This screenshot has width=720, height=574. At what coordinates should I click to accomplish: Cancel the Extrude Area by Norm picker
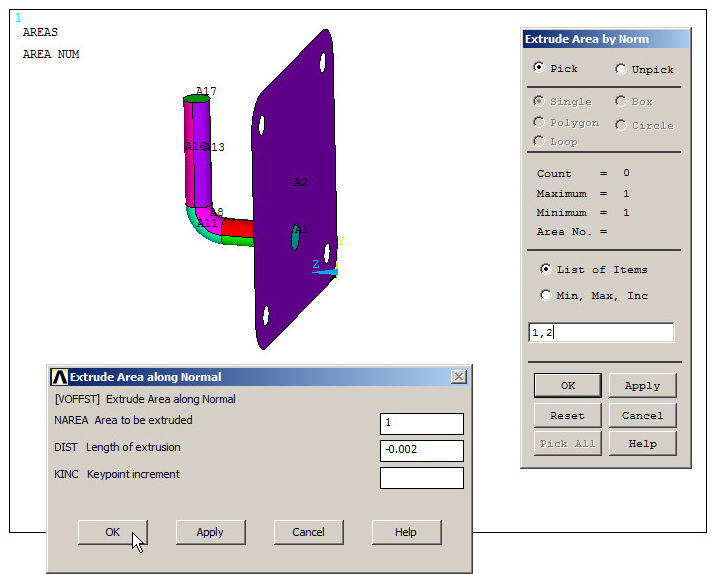pos(642,415)
